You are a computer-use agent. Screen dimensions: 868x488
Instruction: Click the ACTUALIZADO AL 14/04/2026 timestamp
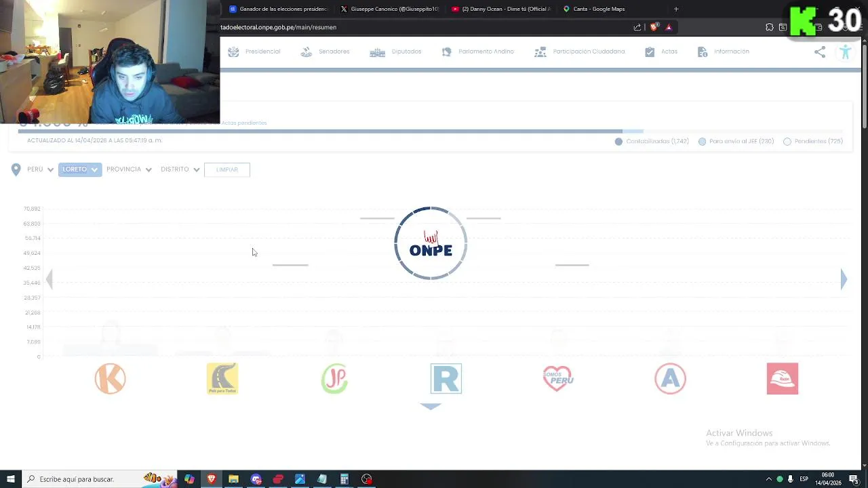point(94,140)
